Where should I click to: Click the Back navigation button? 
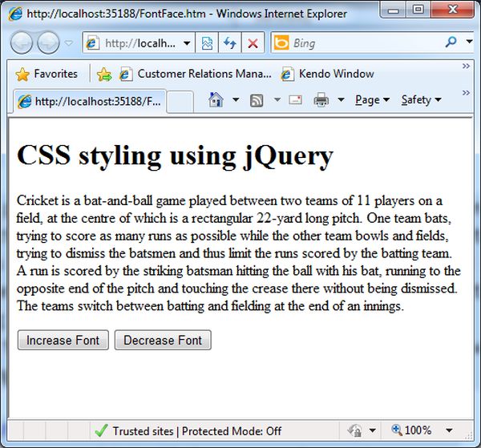[x=21, y=42]
